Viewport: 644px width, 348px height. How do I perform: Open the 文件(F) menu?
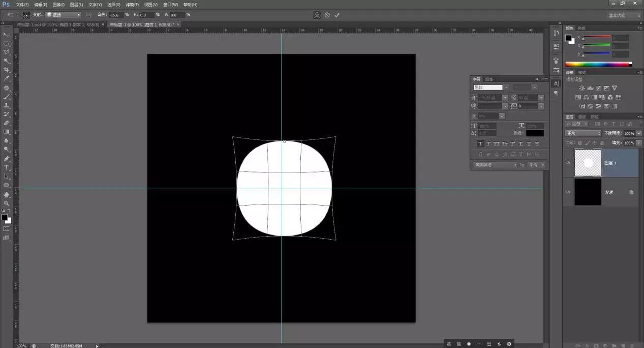[22, 5]
